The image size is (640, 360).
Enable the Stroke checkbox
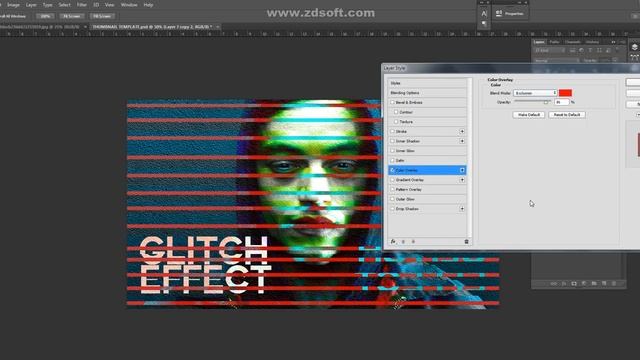point(392,131)
